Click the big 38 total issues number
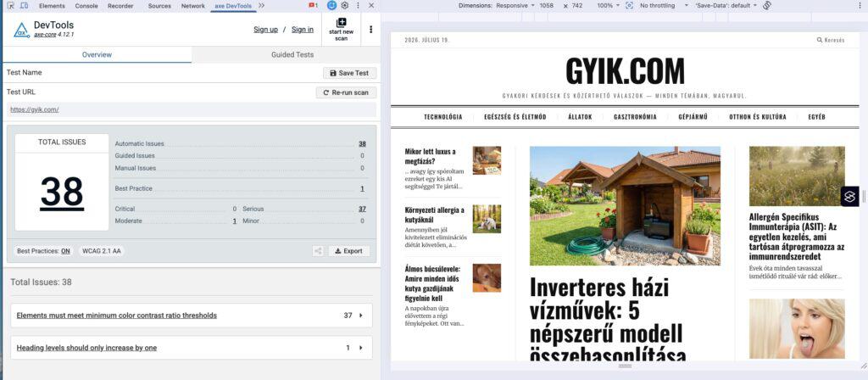 coord(62,192)
